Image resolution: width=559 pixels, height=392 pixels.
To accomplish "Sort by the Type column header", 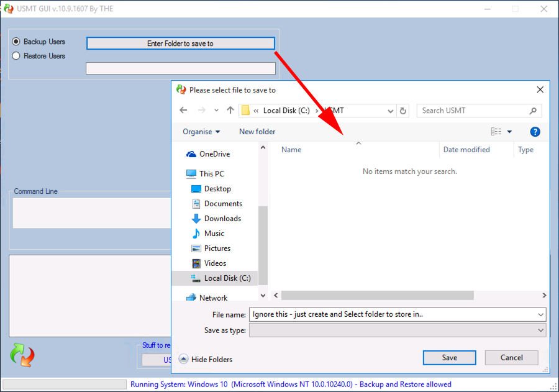I will point(525,150).
